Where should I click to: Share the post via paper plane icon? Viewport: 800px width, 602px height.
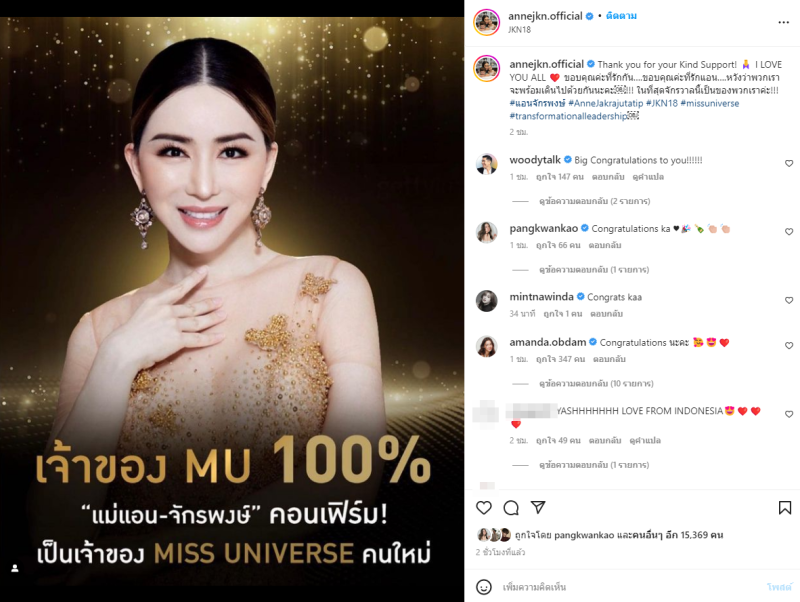[x=538, y=507]
